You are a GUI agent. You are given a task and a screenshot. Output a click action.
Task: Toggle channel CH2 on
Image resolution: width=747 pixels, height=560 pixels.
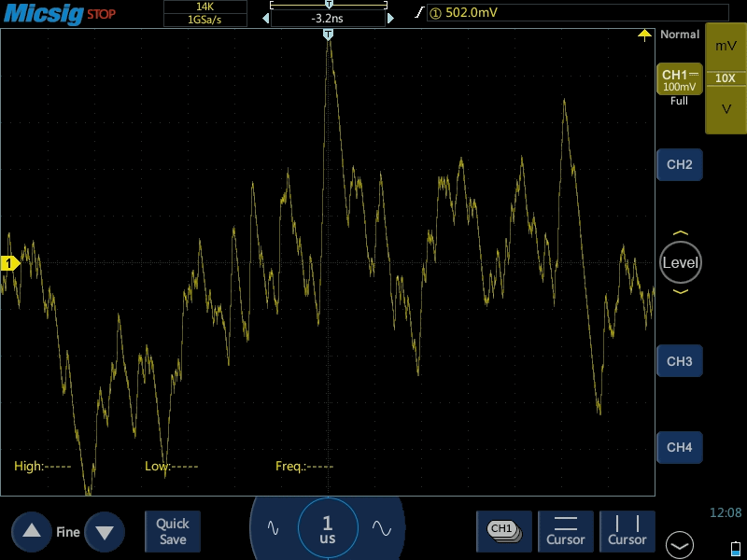[x=679, y=164]
